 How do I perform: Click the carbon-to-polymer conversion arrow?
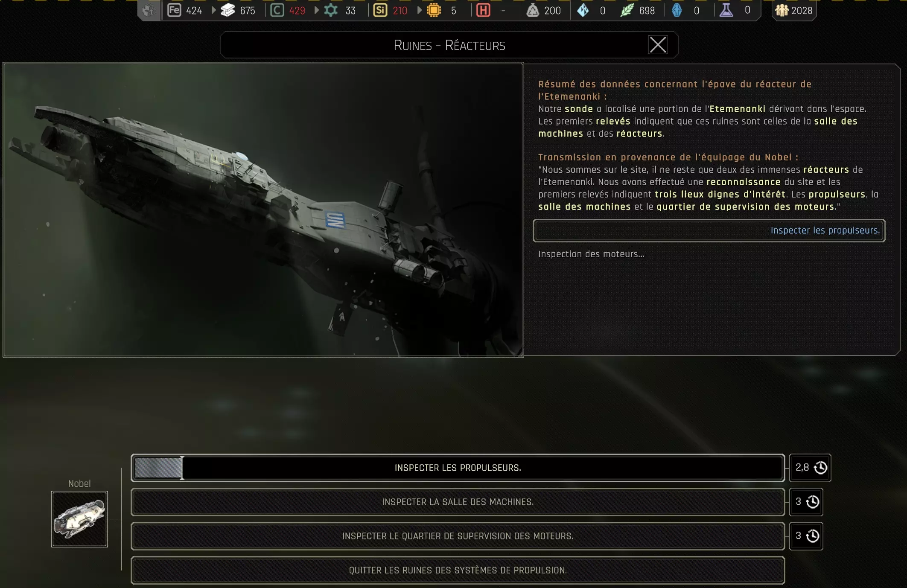[316, 10]
